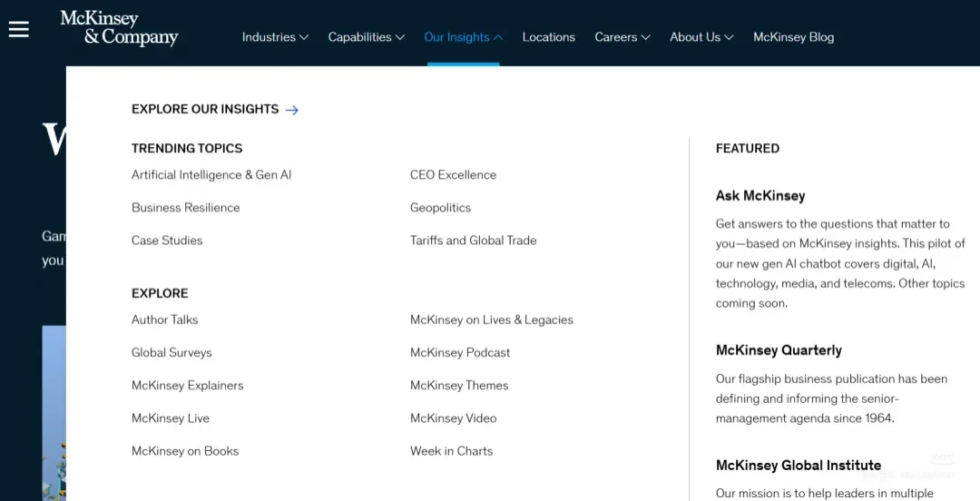Expand the Industries dropdown
The width and height of the screenshot is (980, 501).
pyautogui.click(x=275, y=37)
